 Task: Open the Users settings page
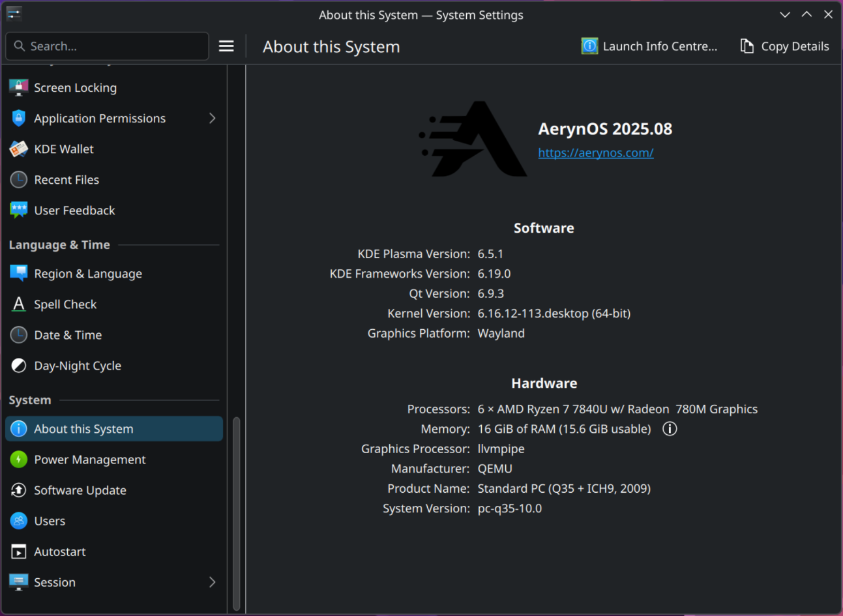[x=50, y=521]
